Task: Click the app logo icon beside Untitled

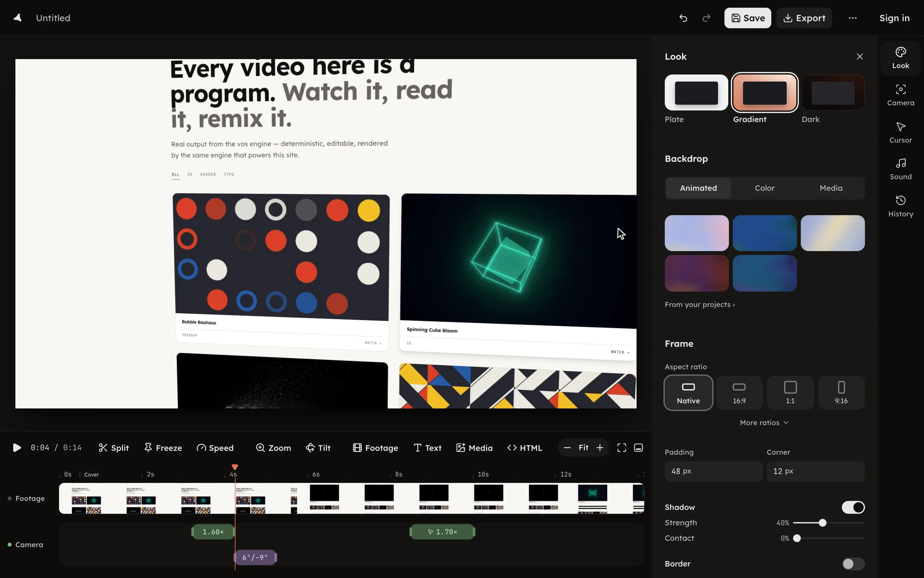Action: 18,18
